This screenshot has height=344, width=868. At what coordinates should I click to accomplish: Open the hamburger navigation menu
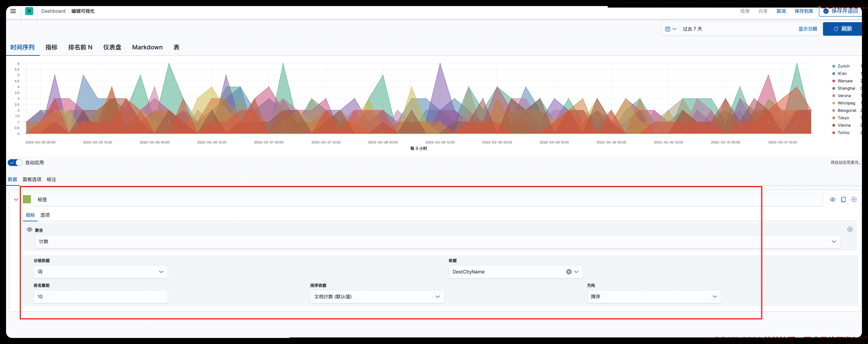point(13,11)
